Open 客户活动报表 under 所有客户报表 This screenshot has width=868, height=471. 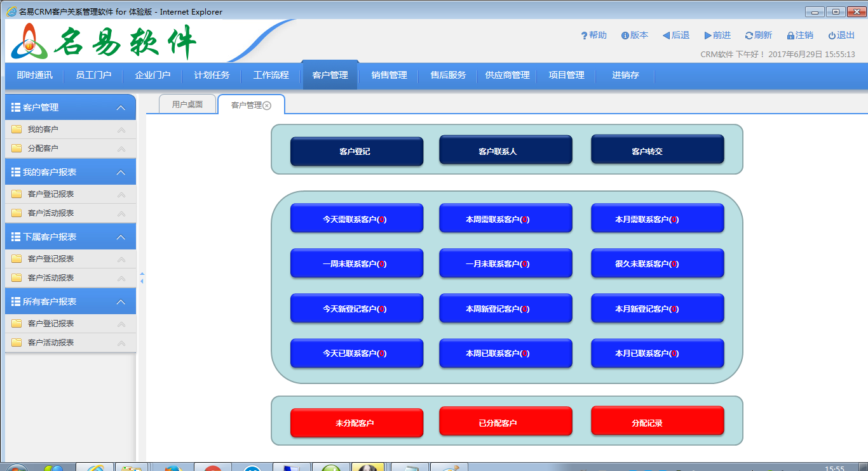(71, 343)
